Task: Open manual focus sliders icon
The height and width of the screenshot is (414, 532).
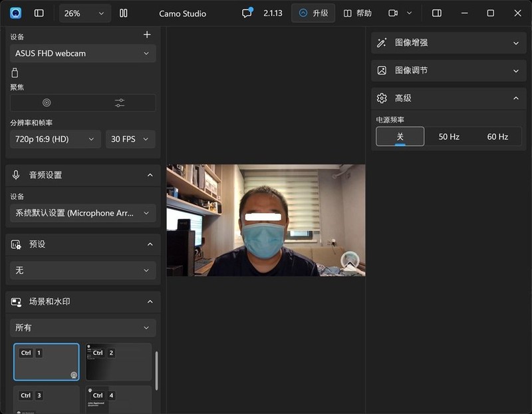Action: coord(119,103)
